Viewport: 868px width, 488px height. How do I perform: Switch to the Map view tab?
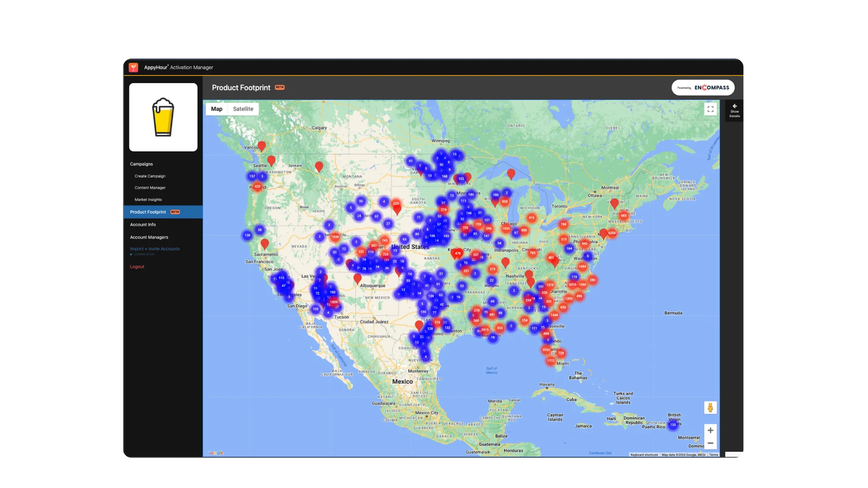[217, 109]
